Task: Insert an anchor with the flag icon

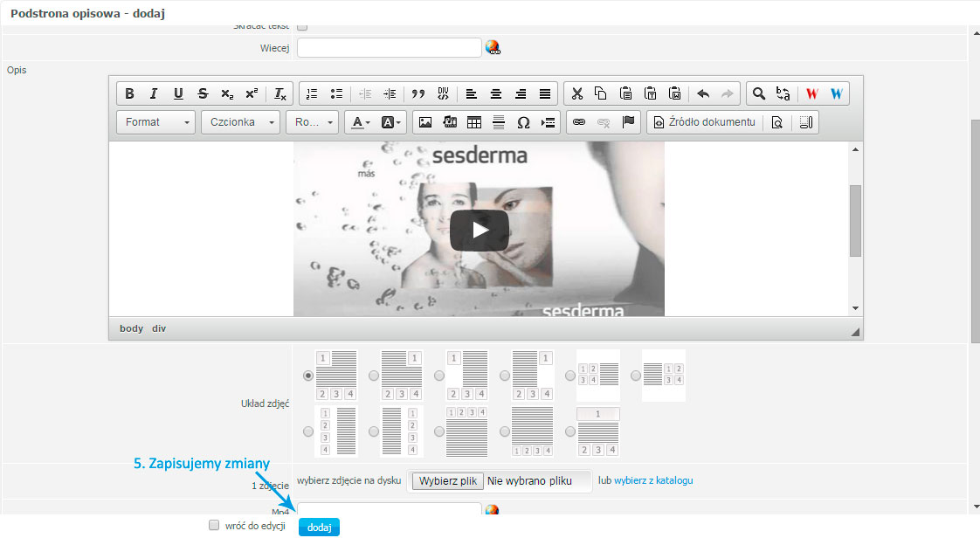Action: 628,122
